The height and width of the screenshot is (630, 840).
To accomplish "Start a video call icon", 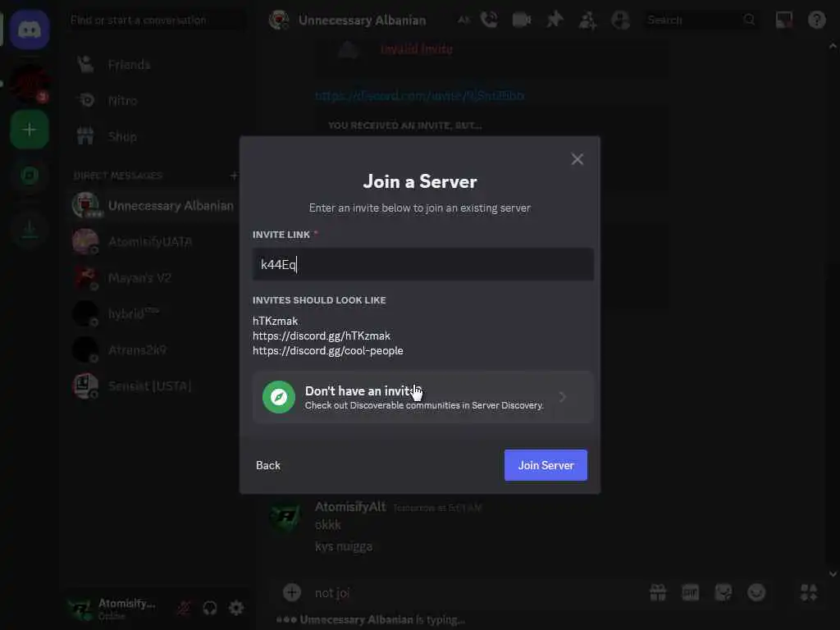I will point(521,21).
